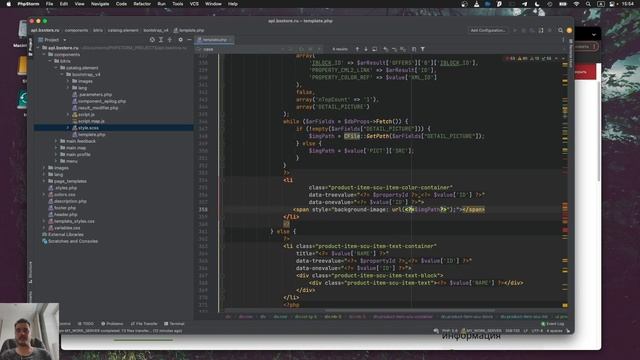Select component_epilog.php file
Screen dimensions: 640x360
pos(99,101)
